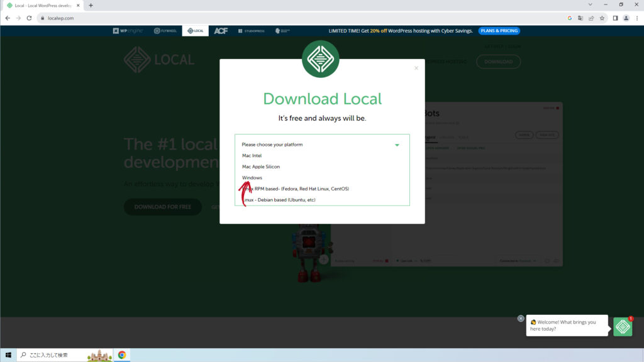Bookmark this page with the star icon
644x362 pixels.
pos(602,18)
